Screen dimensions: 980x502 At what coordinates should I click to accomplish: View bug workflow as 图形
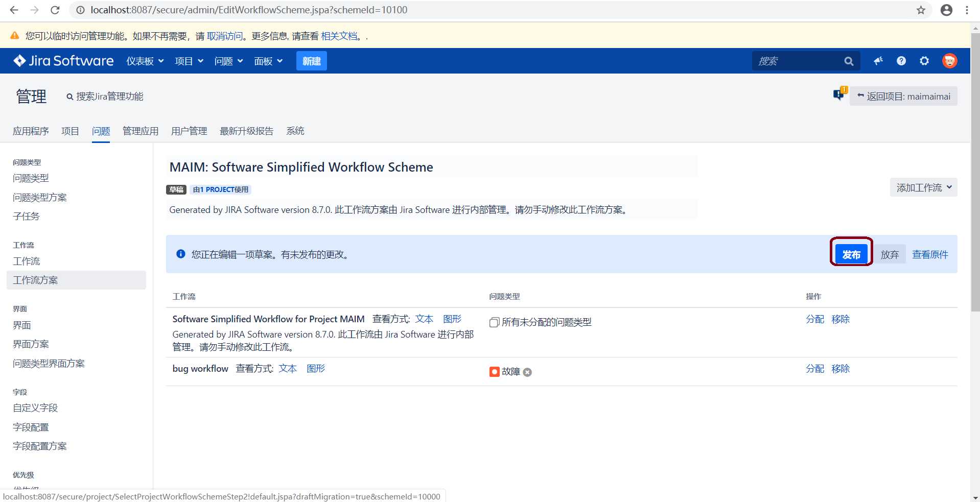tap(315, 368)
